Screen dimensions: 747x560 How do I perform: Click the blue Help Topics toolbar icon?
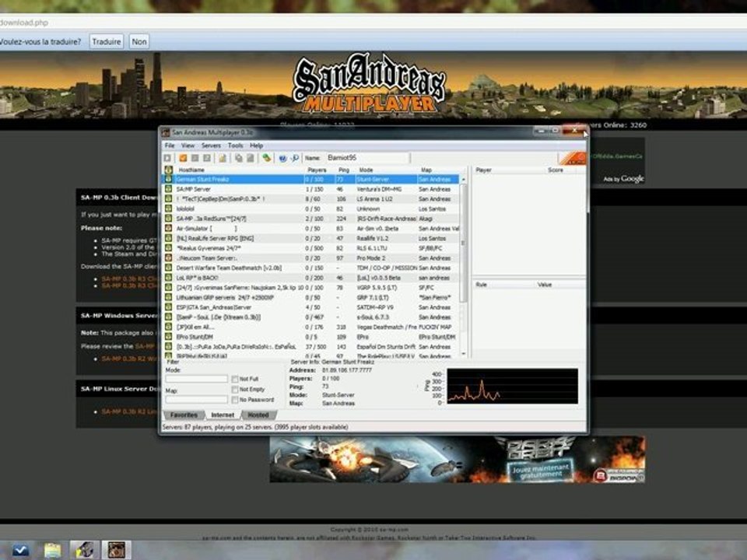click(282, 158)
